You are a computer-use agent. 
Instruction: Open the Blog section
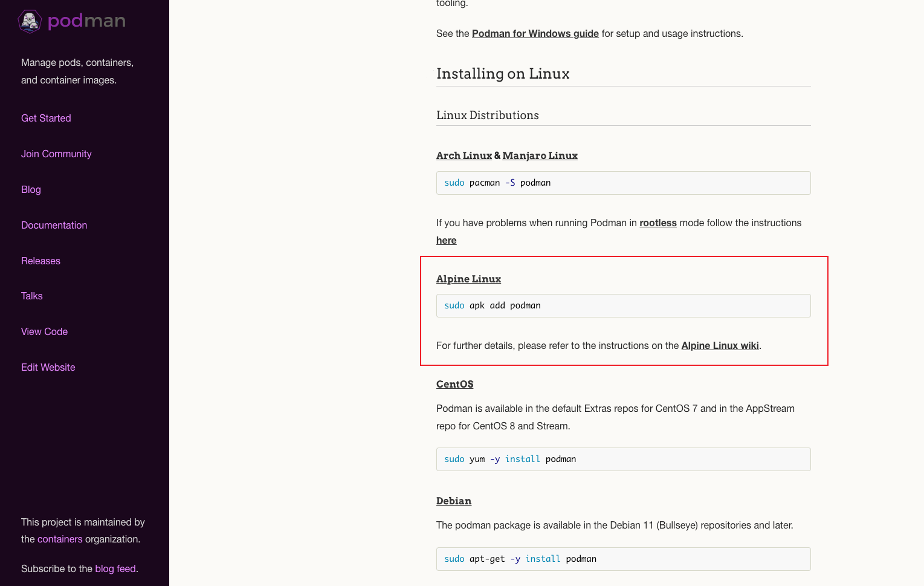[x=31, y=189]
